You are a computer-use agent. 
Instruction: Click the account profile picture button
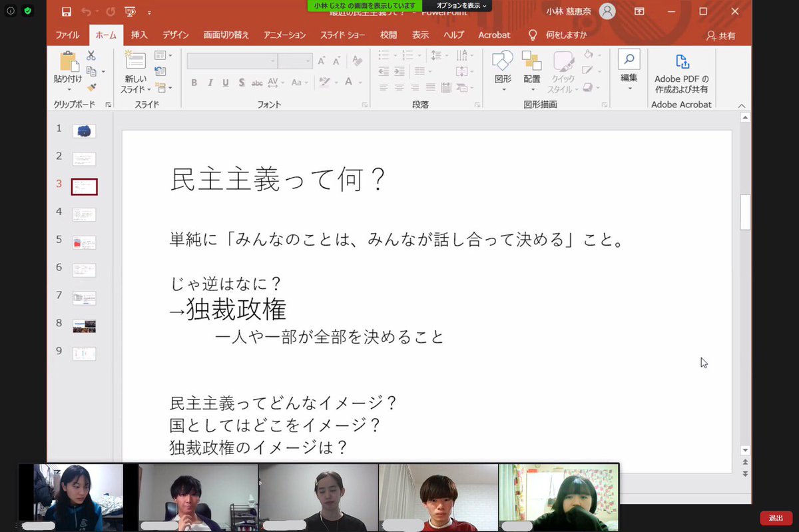click(x=607, y=11)
